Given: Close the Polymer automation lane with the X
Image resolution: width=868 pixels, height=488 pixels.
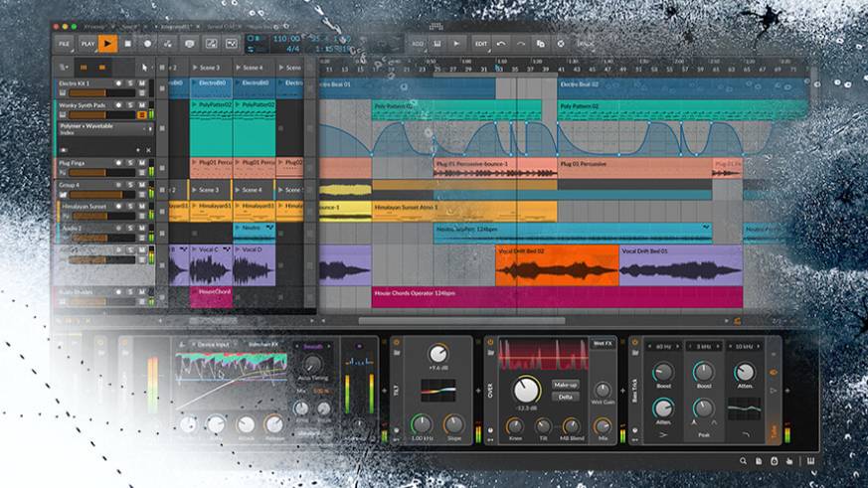Looking at the screenshot, I should pyautogui.click(x=148, y=150).
